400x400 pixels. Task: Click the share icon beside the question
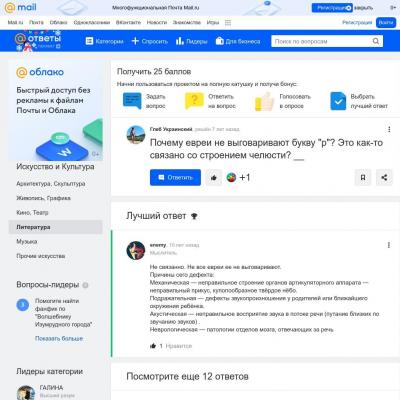(x=384, y=178)
